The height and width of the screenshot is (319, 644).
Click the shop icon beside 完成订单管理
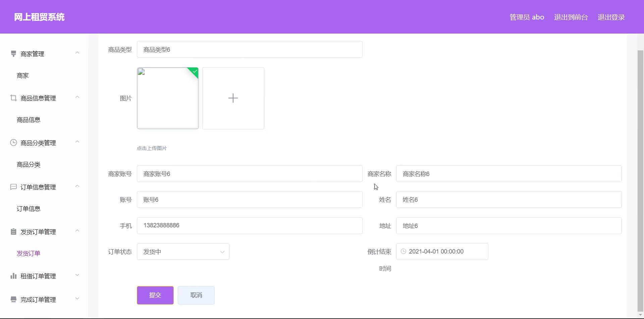click(13, 299)
